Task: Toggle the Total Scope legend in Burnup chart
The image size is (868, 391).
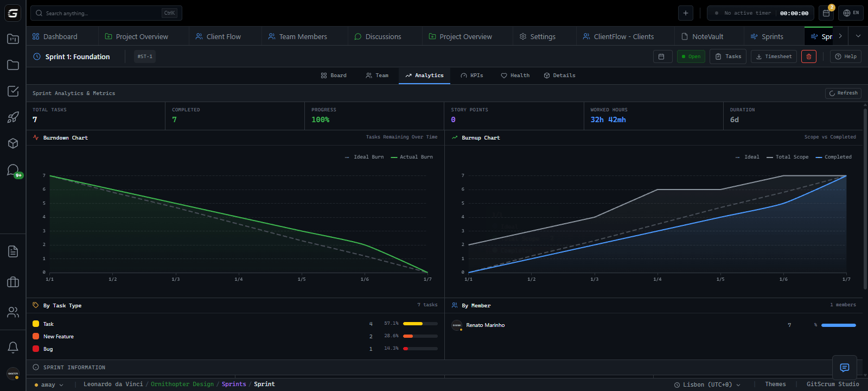Action: coord(787,157)
